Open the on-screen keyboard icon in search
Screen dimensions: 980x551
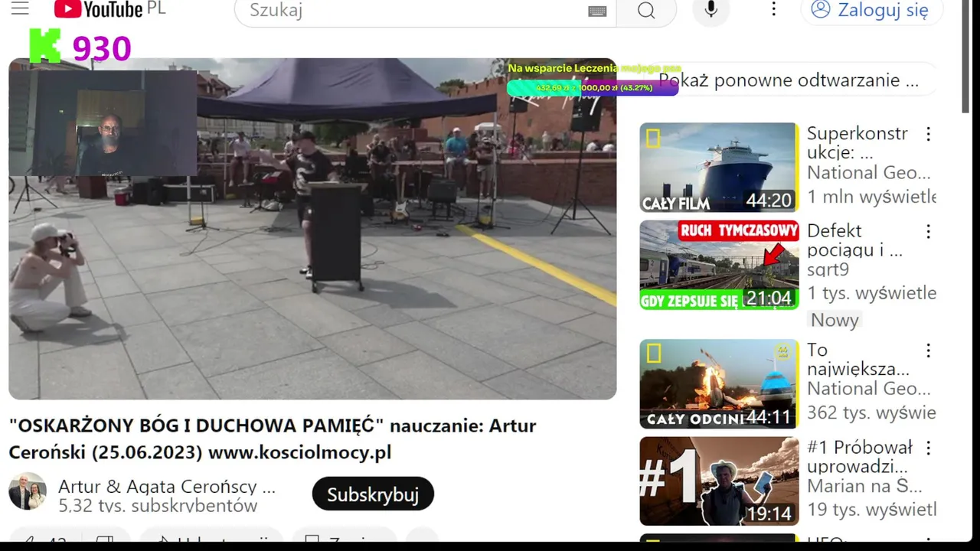[x=597, y=11]
